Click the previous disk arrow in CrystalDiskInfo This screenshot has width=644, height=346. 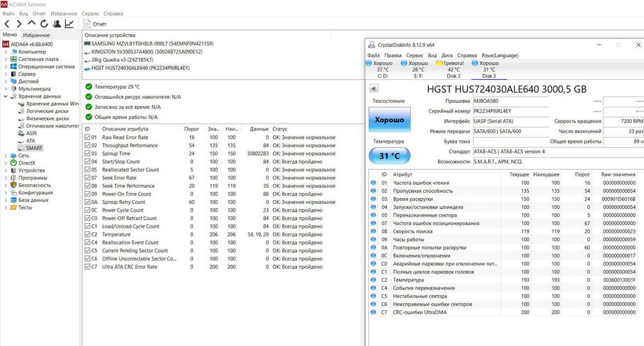374,89
